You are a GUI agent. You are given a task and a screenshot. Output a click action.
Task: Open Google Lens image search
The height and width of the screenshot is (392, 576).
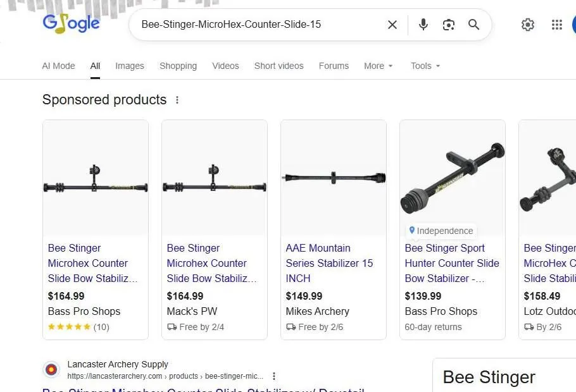coord(449,25)
